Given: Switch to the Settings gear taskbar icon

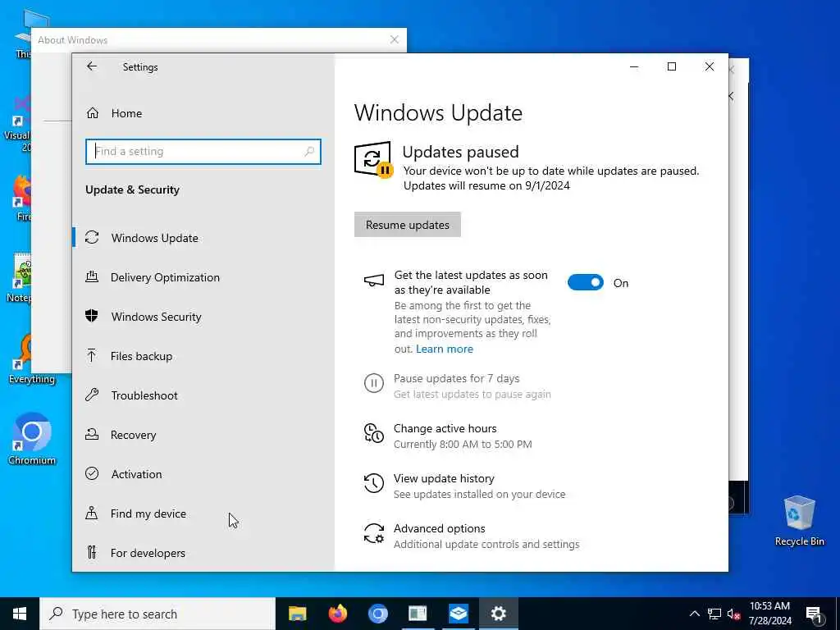Looking at the screenshot, I should [498, 614].
